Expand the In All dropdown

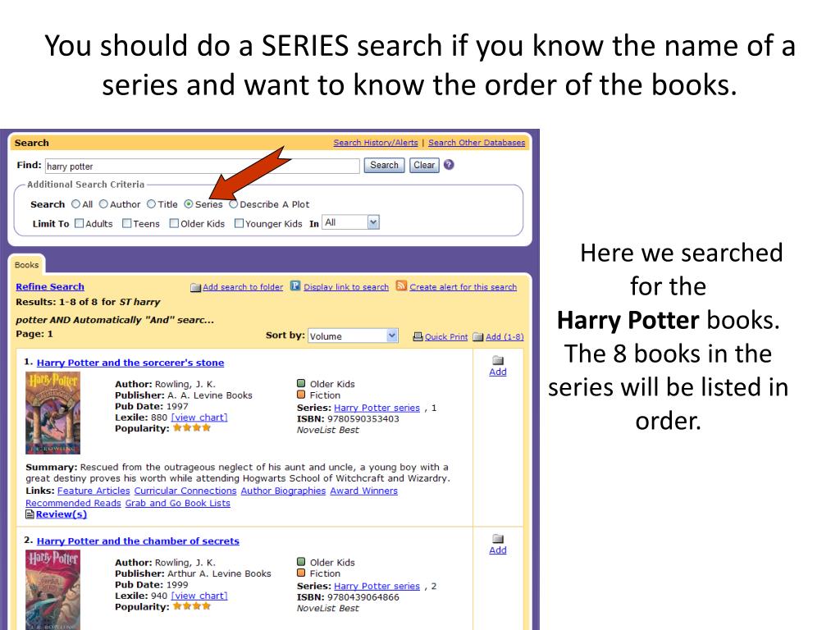coord(350,222)
